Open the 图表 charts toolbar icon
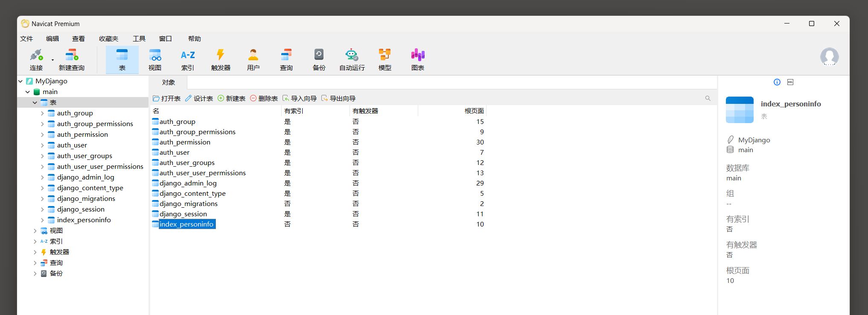Screen dimensions: 868x315 (x=418, y=59)
